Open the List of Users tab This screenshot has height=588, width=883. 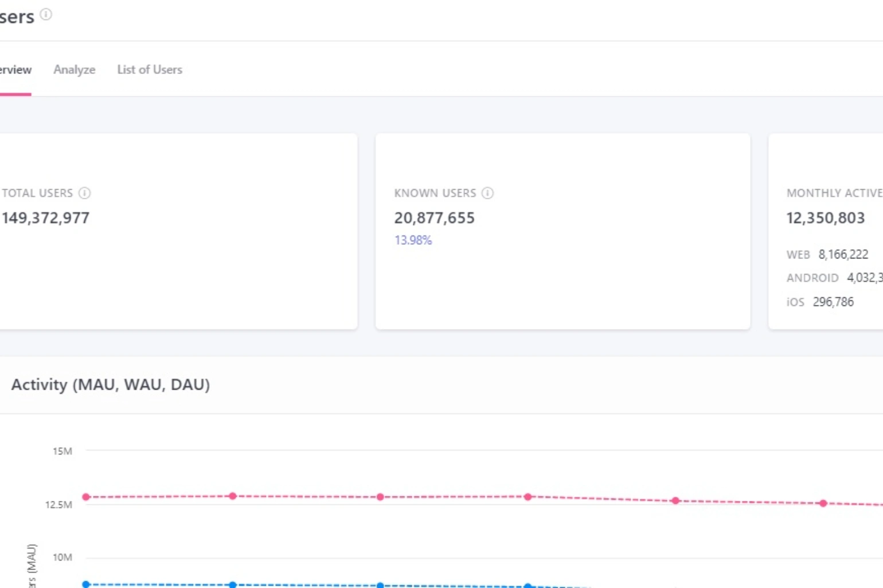[150, 70]
